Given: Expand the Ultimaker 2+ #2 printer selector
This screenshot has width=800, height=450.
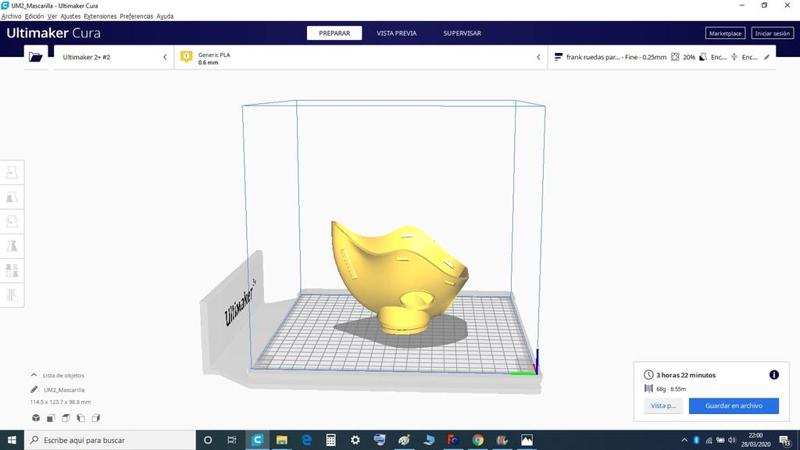Looking at the screenshot, I should (114, 57).
